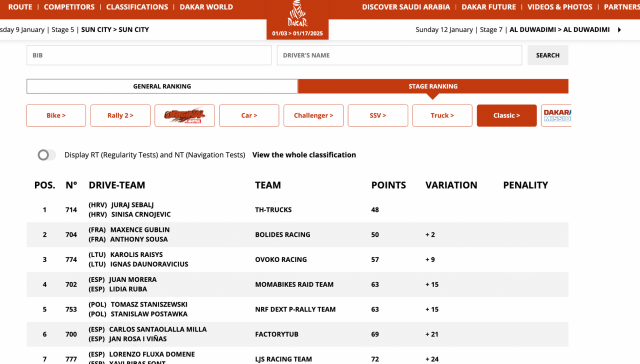Open the Dakar Classic brush-logo category

184,115
